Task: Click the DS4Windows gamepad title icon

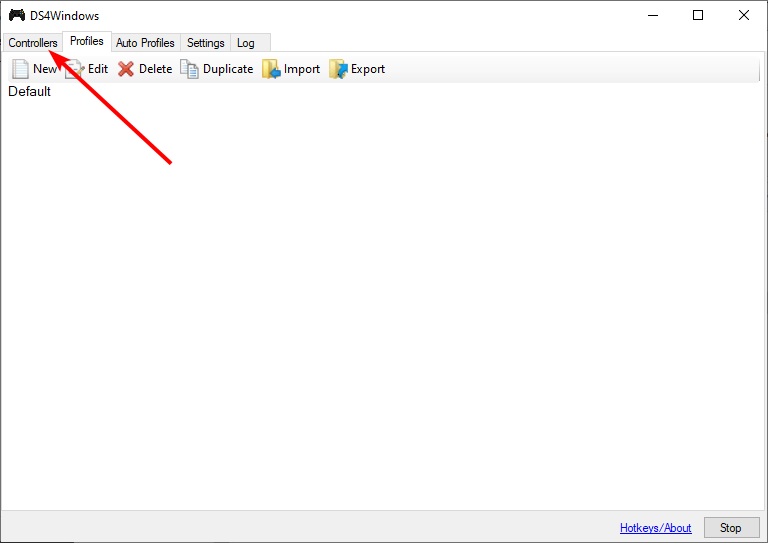Action: (17, 15)
